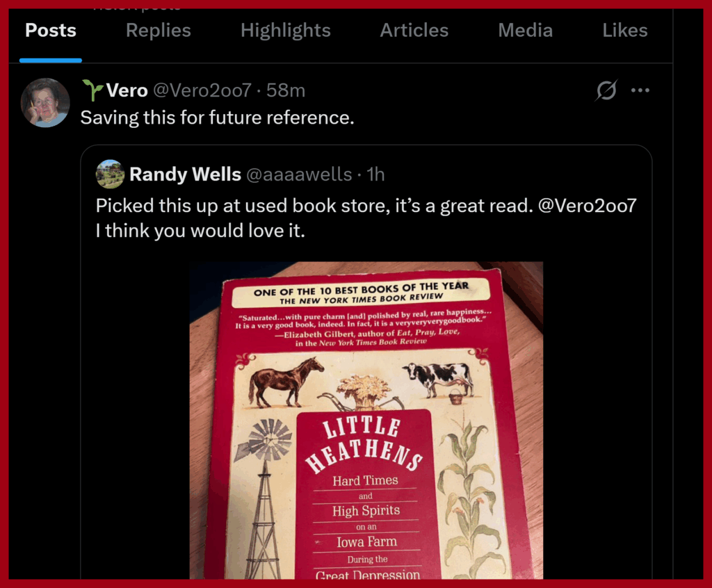Click the Grok explain icon on Vero's post
Screen dimensions: 712x588
(606, 90)
